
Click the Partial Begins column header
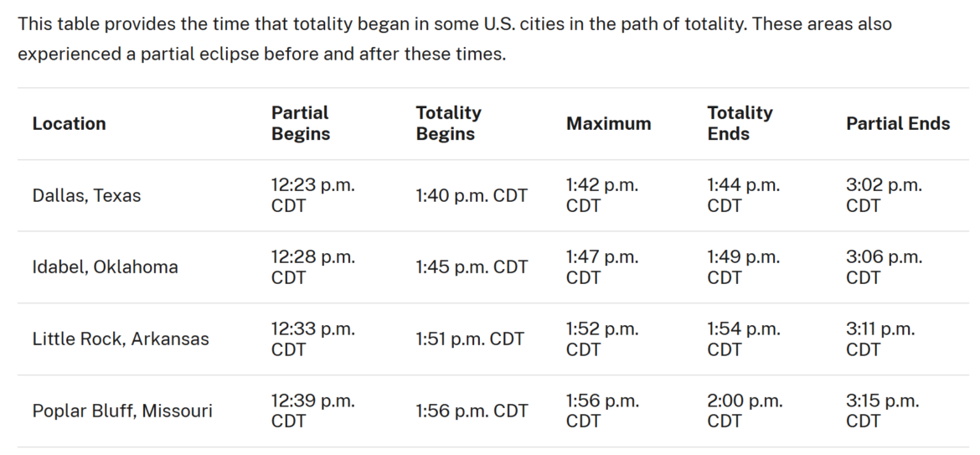[x=300, y=123]
